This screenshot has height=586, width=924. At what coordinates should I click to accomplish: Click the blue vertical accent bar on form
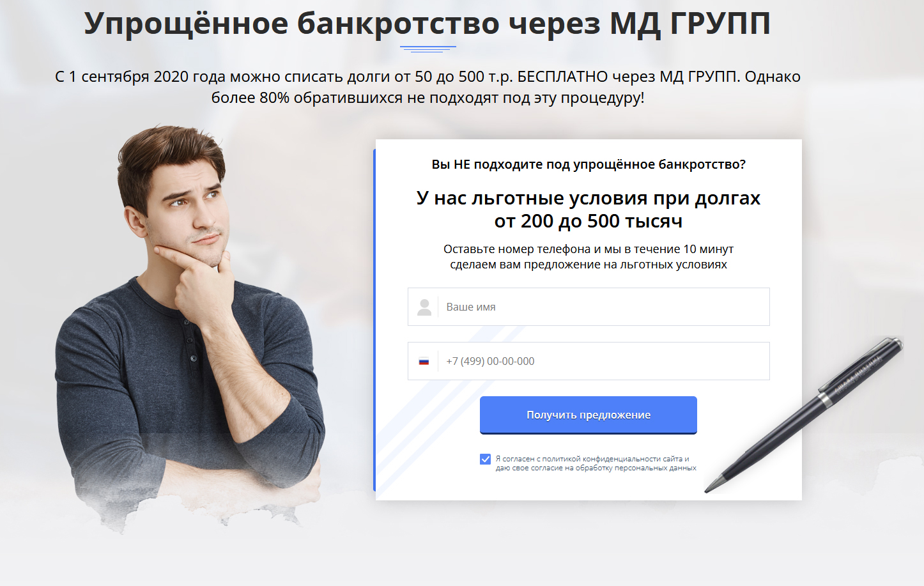(x=374, y=320)
